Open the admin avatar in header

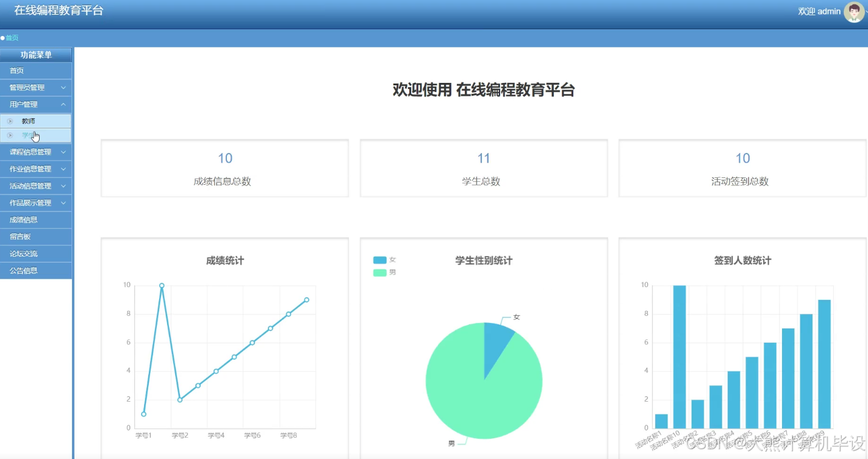point(854,12)
